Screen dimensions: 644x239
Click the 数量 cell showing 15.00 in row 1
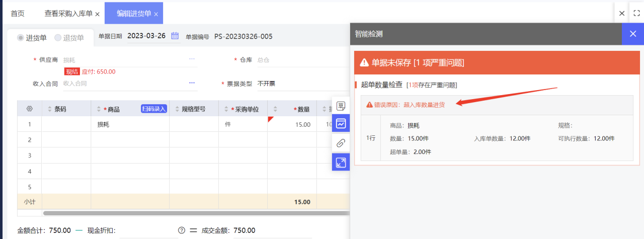[292, 124]
